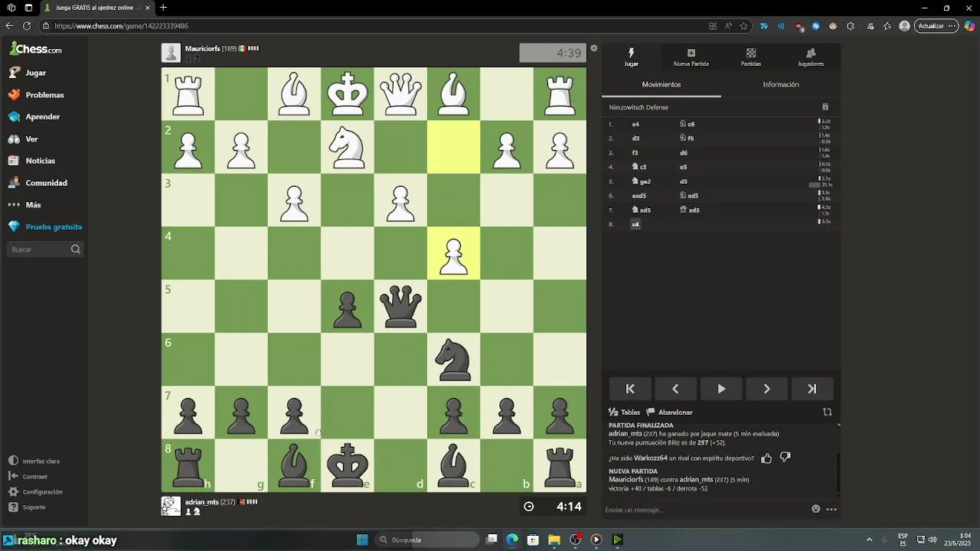The image size is (980, 551).
Task: Open the Microsoft Store taskbar icon
Action: tap(533, 540)
